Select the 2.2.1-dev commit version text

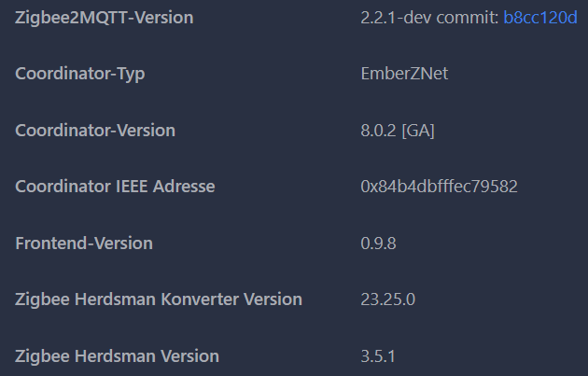[x=429, y=18]
